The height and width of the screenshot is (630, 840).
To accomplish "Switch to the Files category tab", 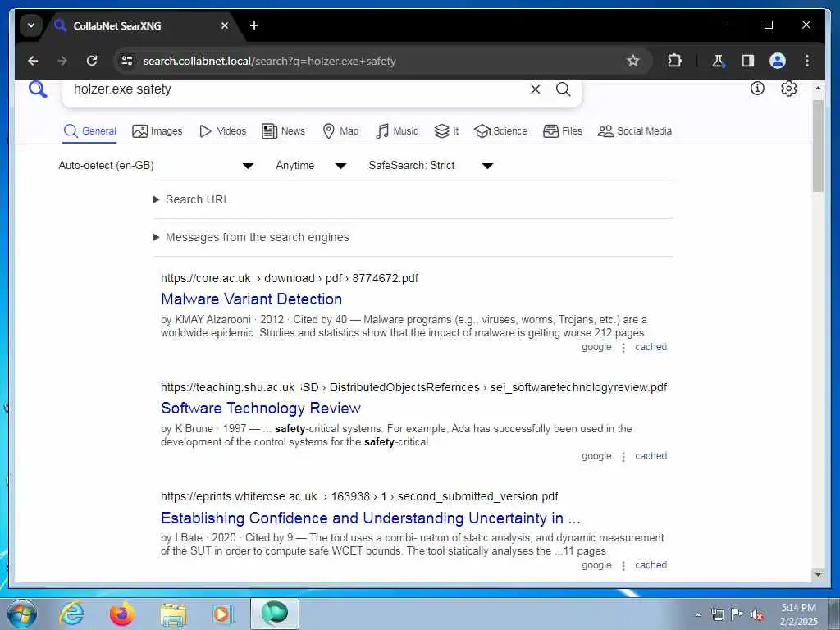I will pos(563,130).
